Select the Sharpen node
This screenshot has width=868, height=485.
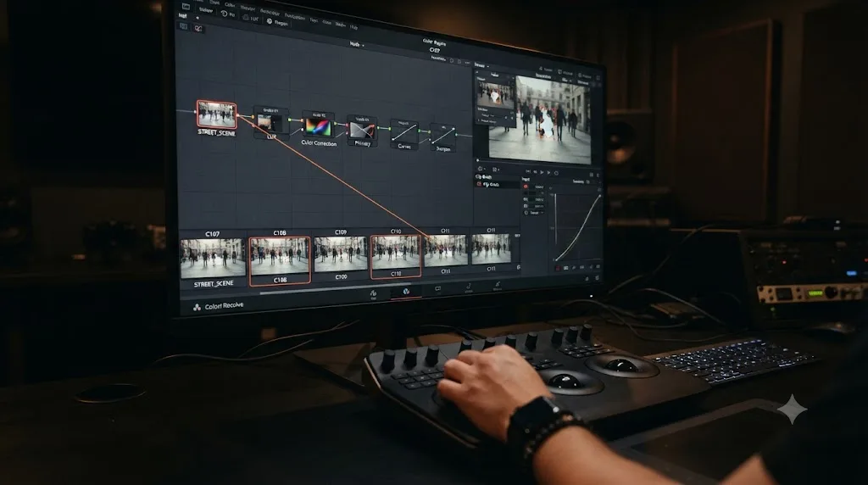point(442,137)
